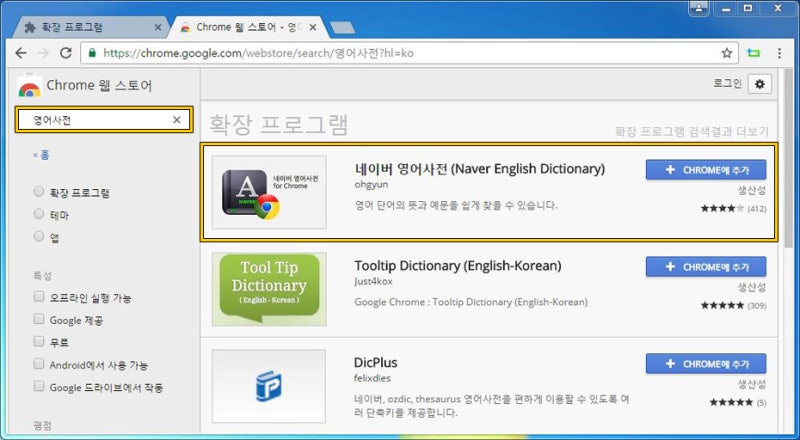Viewport: 800px width, 440px height.
Task: Check the 무료 option
Action: [39, 341]
